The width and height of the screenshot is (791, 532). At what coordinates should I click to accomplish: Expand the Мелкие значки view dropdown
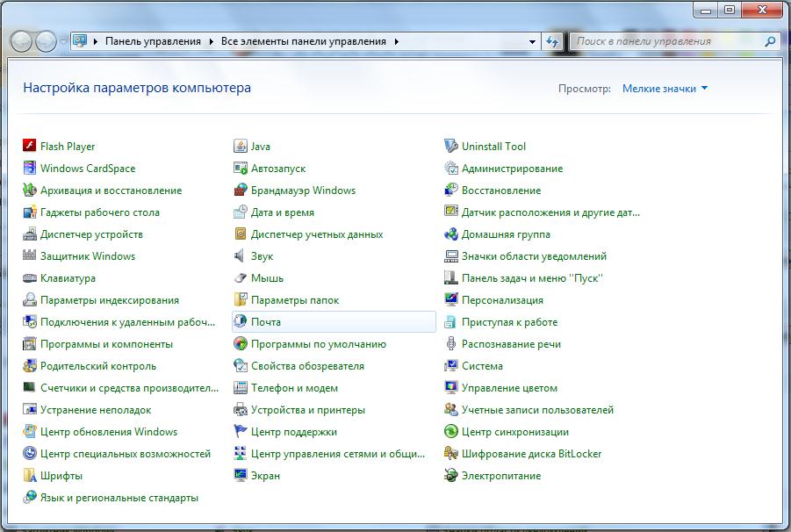click(665, 89)
